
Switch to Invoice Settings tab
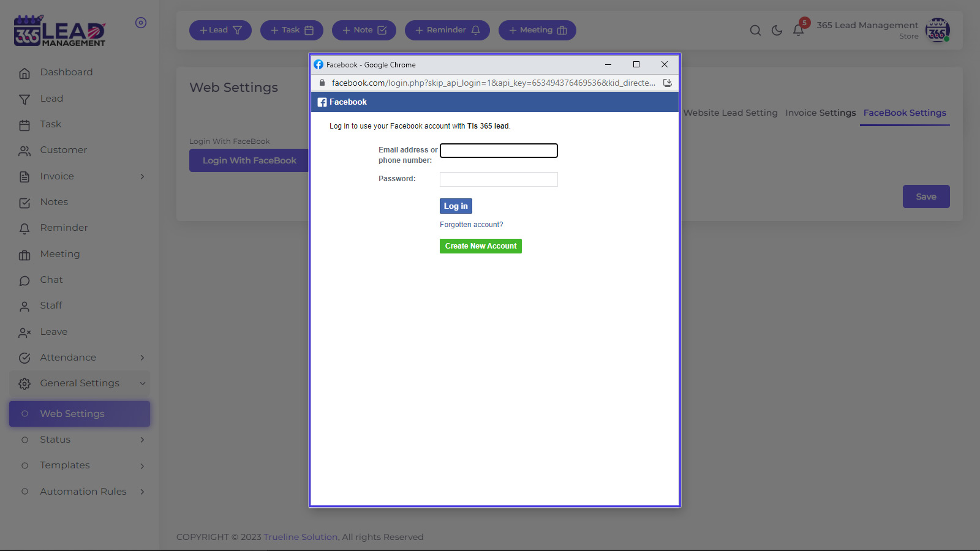pos(821,113)
